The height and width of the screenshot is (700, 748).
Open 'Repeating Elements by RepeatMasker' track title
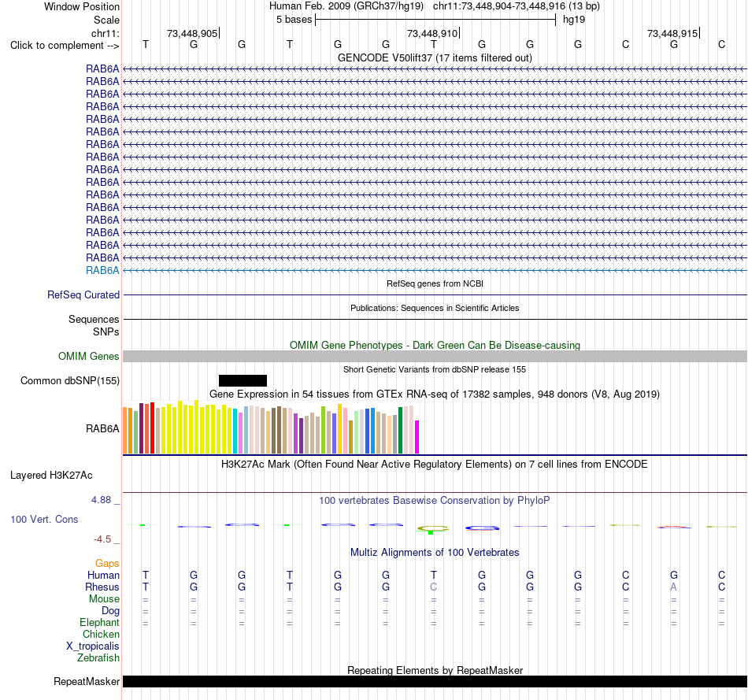coord(435,670)
